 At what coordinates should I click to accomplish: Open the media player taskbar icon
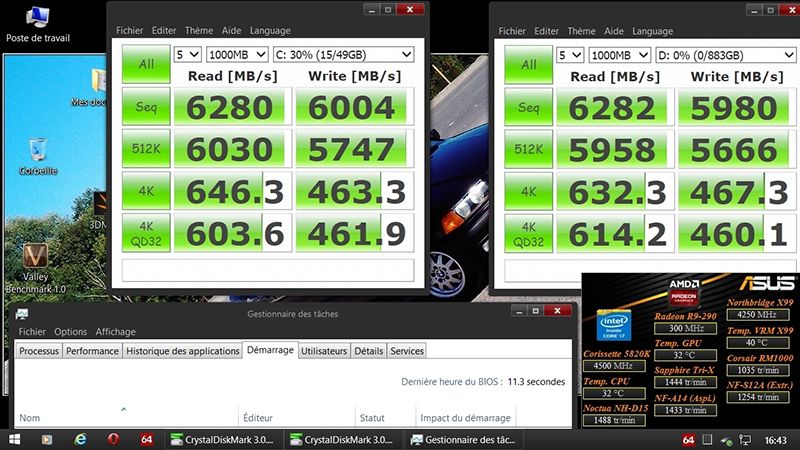47,439
